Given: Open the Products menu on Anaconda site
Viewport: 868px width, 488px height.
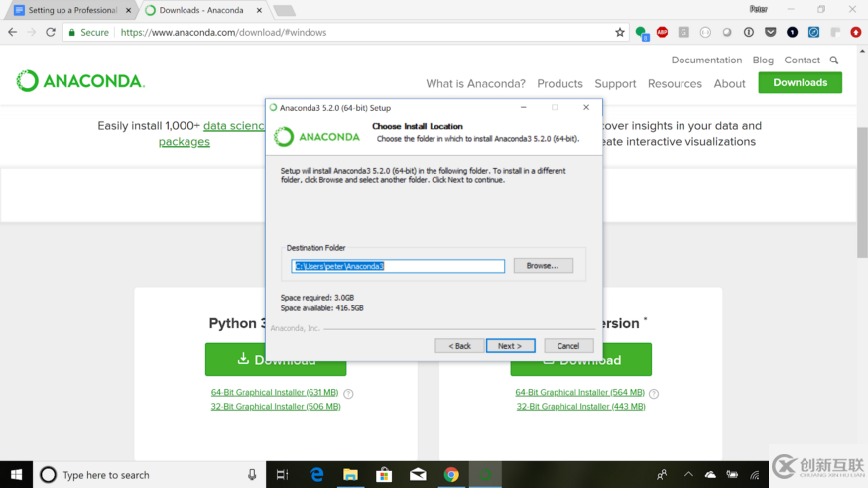Looking at the screenshot, I should (x=559, y=83).
